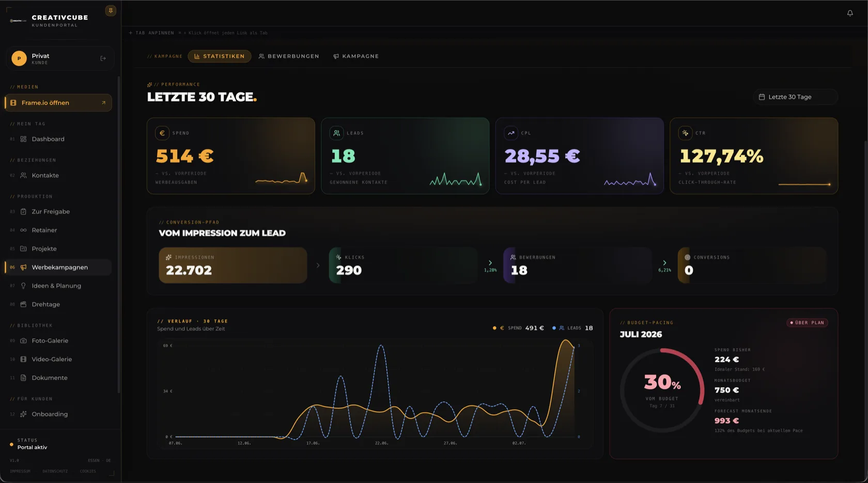Click the orange P avatar
The width and height of the screenshot is (868, 483).
pos(19,58)
